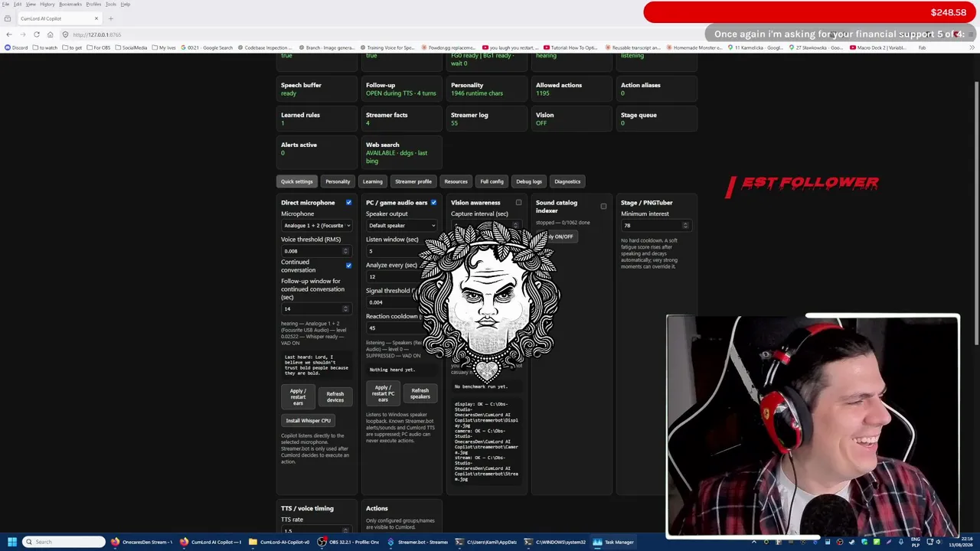Screen dimensions: 980x551
Task: Open the Bookmarks menu
Action: pyautogui.click(x=70, y=4)
